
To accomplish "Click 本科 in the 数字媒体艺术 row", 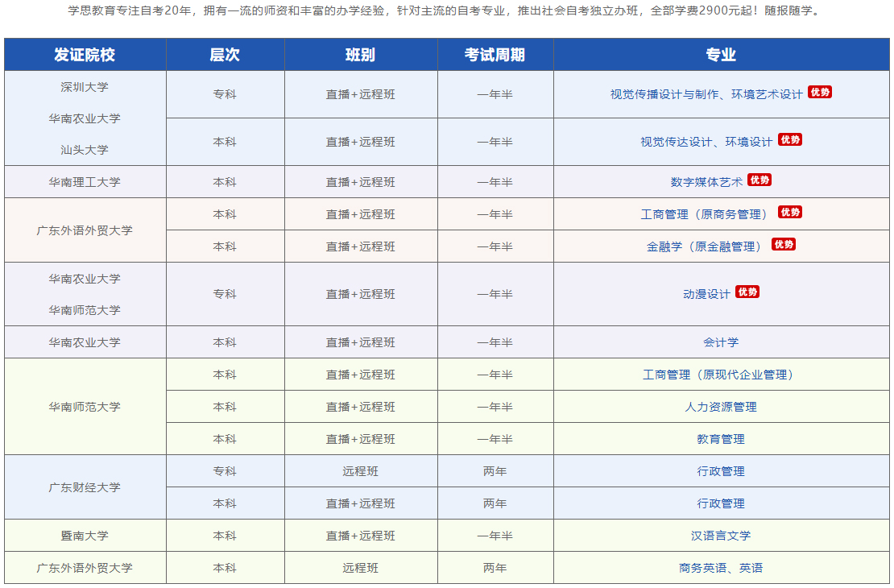I will pyautogui.click(x=225, y=183).
